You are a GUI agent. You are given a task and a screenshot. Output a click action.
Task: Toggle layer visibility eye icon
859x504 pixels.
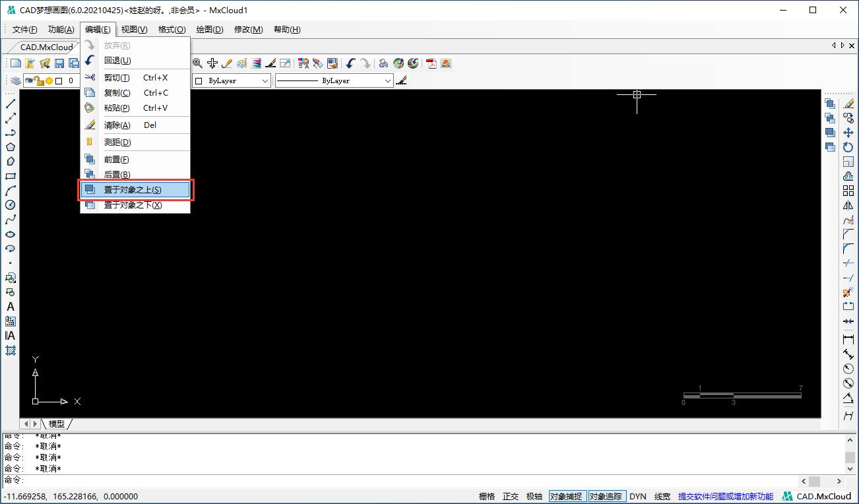point(30,80)
